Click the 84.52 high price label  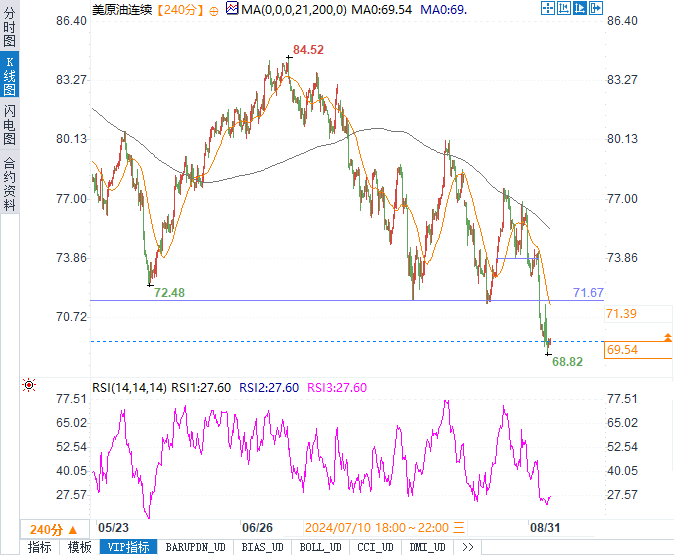308,50
